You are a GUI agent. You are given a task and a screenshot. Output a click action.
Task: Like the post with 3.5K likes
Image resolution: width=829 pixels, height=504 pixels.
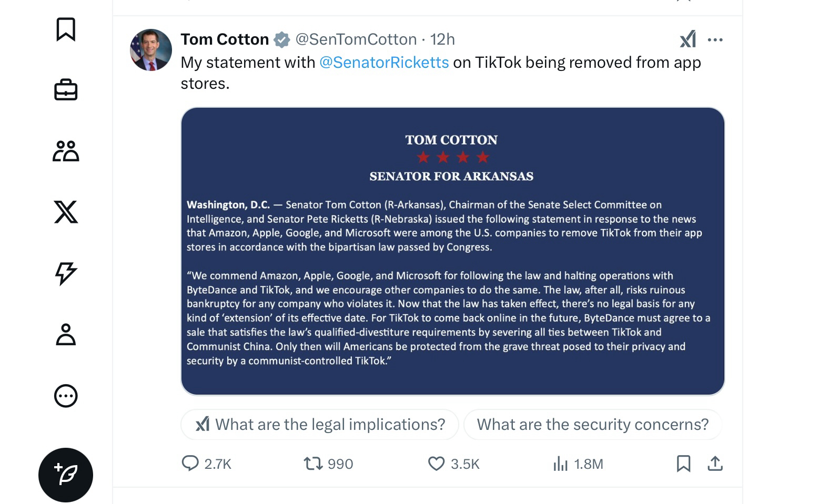point(436,464)
